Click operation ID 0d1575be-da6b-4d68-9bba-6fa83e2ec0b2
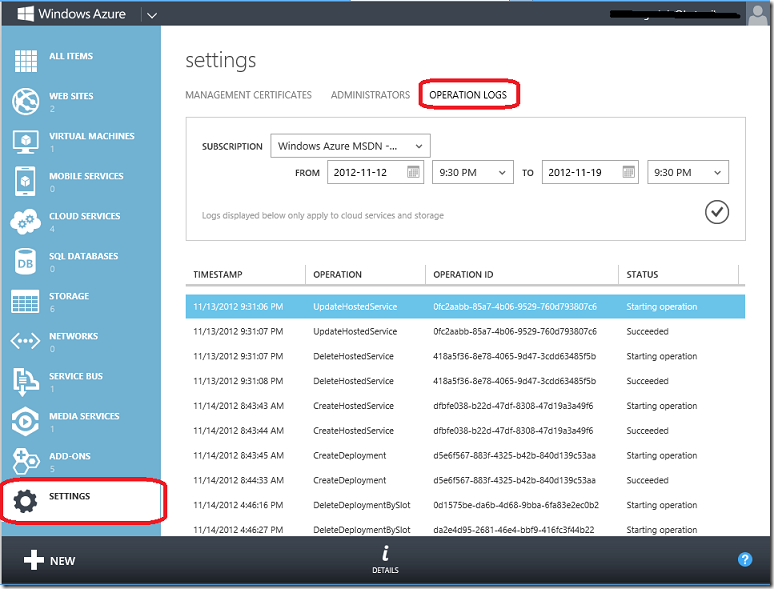 pos(516,505)
